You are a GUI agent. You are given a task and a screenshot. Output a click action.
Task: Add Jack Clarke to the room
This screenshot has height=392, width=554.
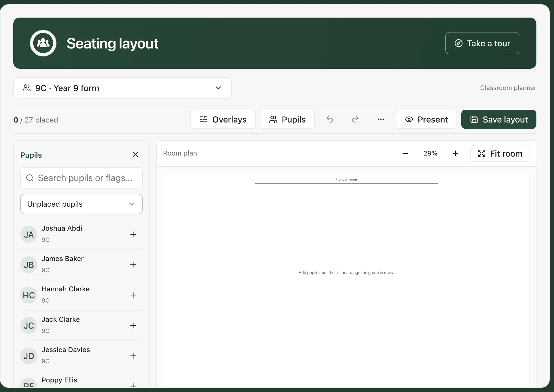tap(133, 325)
